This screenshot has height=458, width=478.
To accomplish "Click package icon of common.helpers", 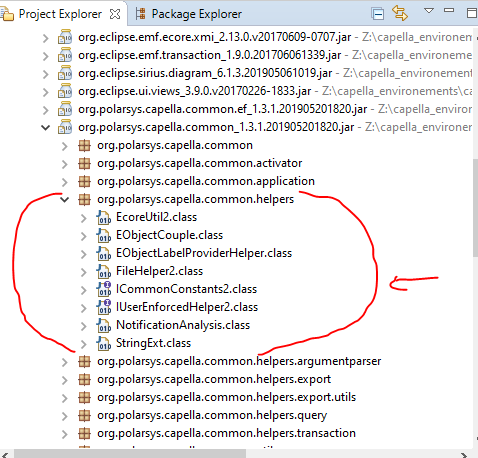I will click(84, 200).
